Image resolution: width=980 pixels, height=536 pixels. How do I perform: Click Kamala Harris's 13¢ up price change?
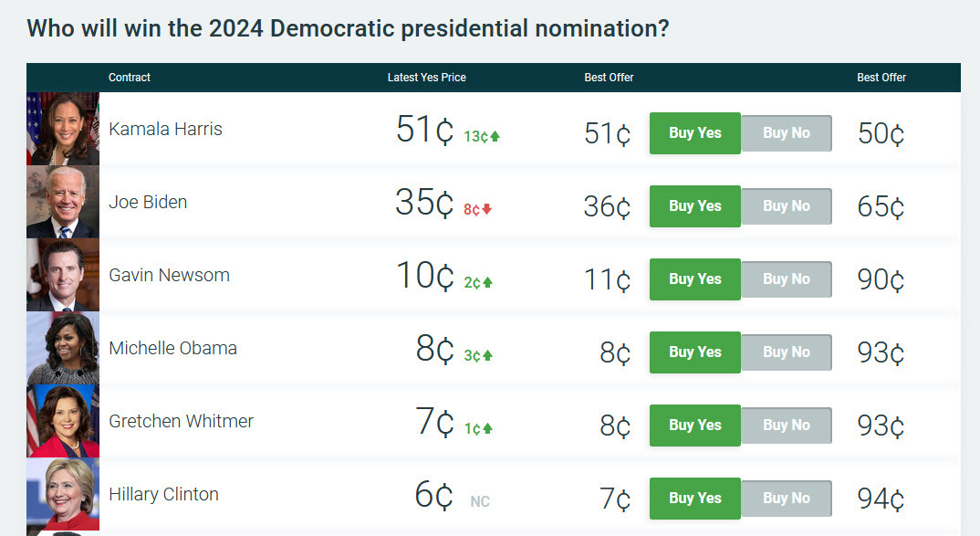pyautogui.click(x=482, y=136)
